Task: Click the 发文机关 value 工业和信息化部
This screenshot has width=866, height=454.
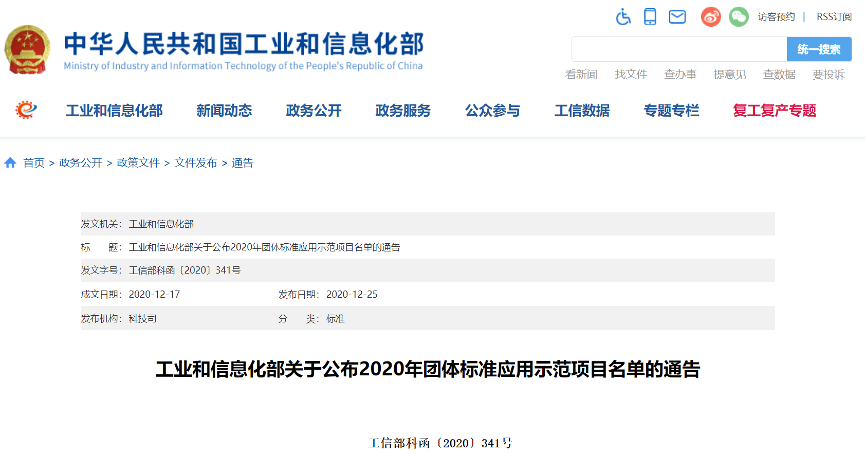Action: pyautogui.click(x=161, y=224)
